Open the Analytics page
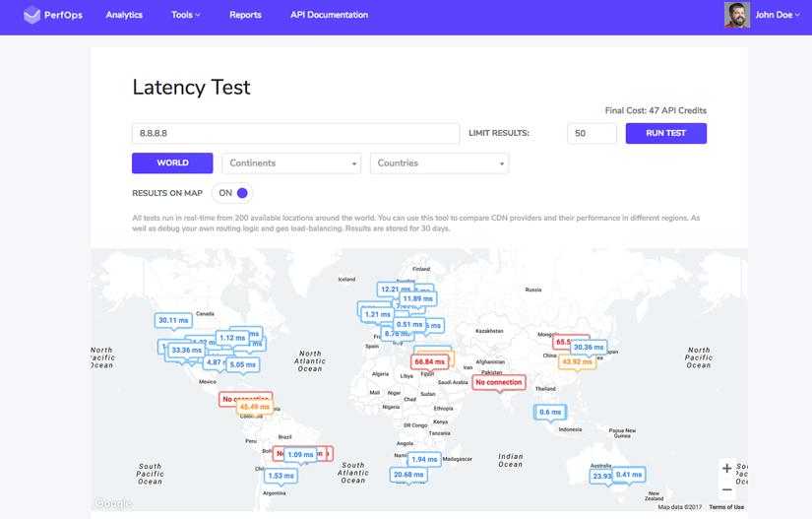This screenshot has width=812, height=519. point(124,15)
